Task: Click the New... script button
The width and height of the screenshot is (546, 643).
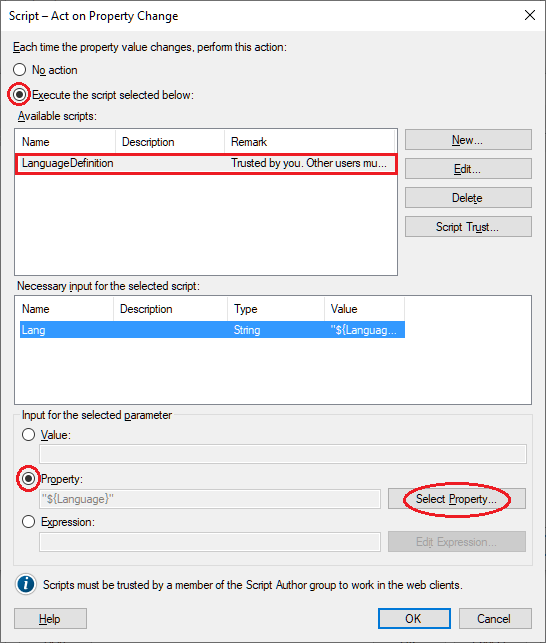Action: [x=468, y=140]
